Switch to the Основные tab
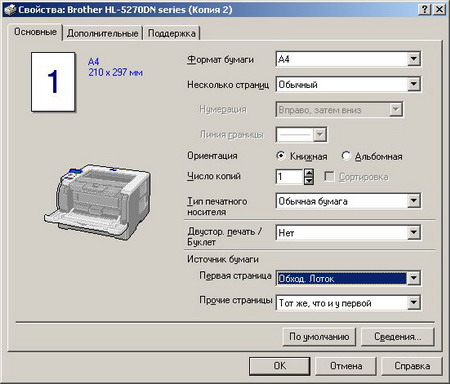Viewport: 450px width, 384px height. point(35,32)
